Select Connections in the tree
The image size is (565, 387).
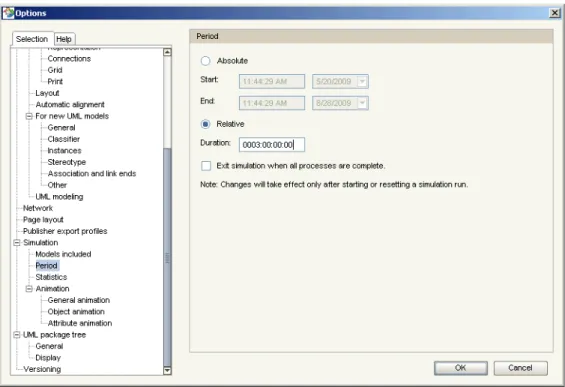coord(69,58)
